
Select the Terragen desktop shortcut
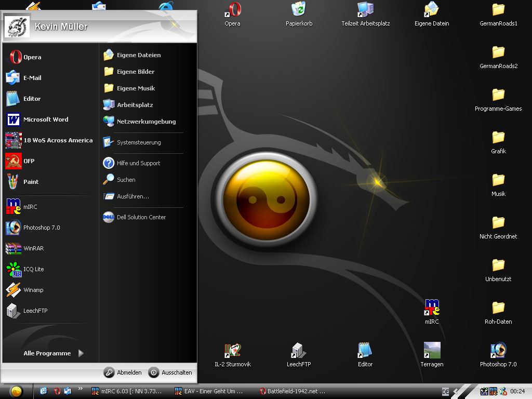[432, 355]
